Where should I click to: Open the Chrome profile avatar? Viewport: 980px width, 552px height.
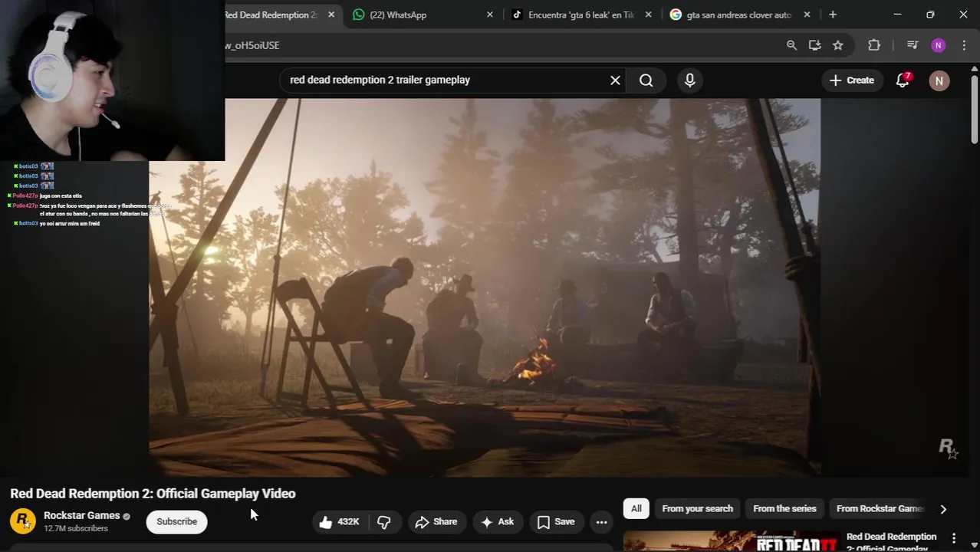coord(939,45)
